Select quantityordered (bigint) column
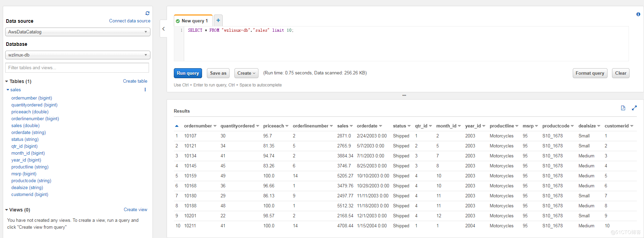The width and height of the screenshot is (644, 238). point(34,105)
